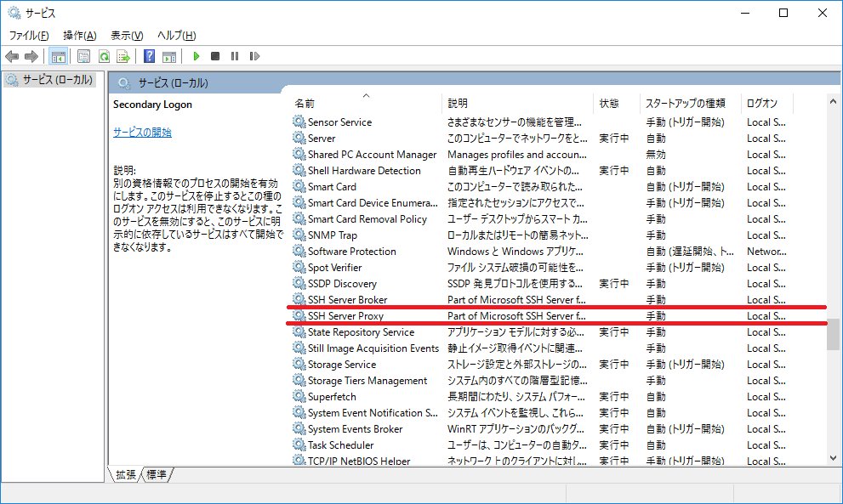Sort by the 説明 column header

pos(518,103)
